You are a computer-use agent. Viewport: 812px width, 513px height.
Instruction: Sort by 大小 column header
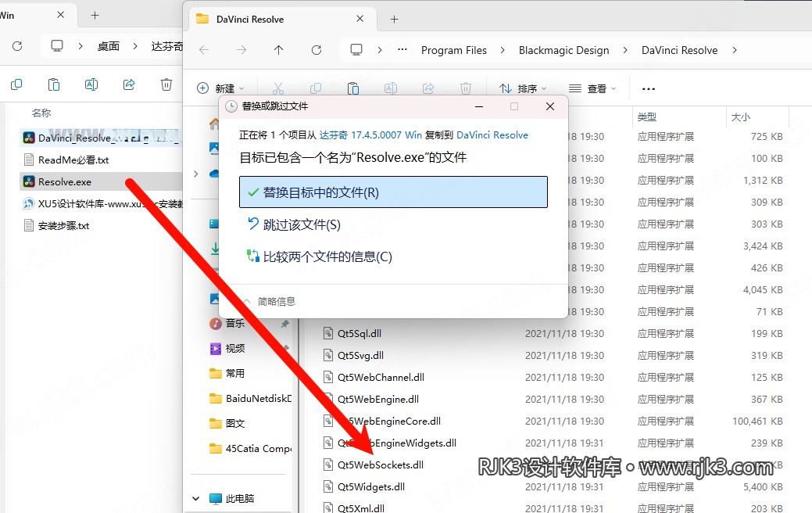click(741, 117)
